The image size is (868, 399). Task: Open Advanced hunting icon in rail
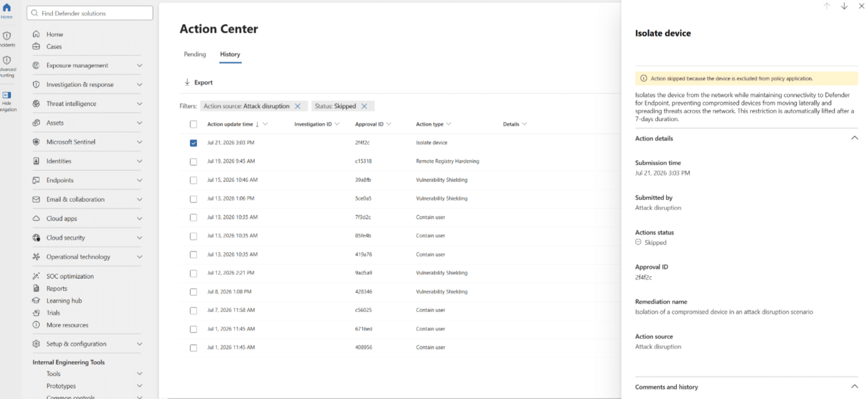tap(7, 60)
